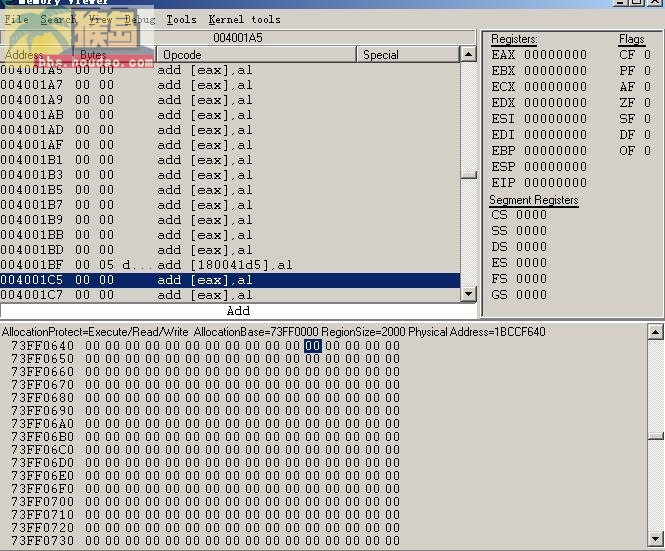Click the highlighted 00 byte in hex view

313,346
